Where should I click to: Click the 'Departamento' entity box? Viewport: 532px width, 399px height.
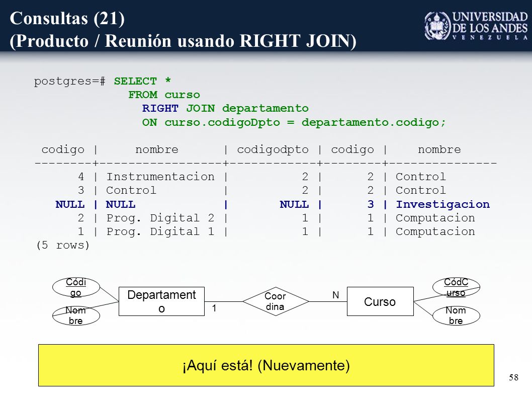pos(161,301)
